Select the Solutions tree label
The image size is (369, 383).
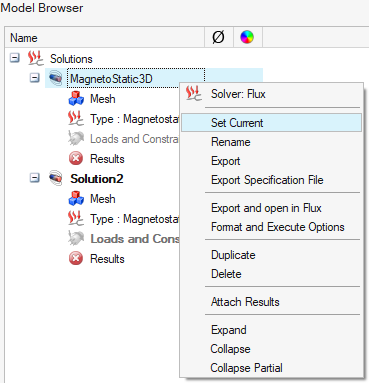pyautogui.click(x=71, y=59)
